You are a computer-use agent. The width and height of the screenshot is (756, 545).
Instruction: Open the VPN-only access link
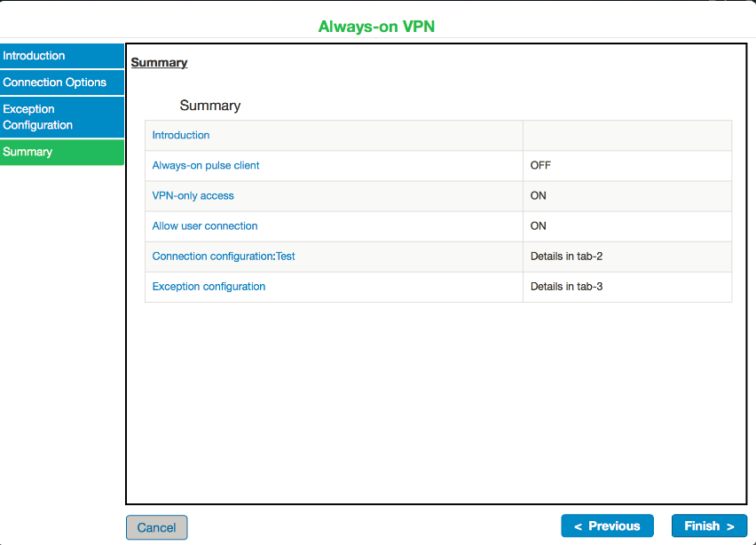click(193, 196)
